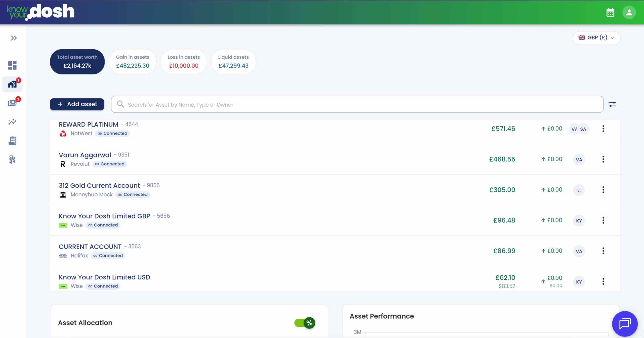Screen dimensions: 644x338
Task: Select the Liquid assets card
Action: (x=233, y=62)
